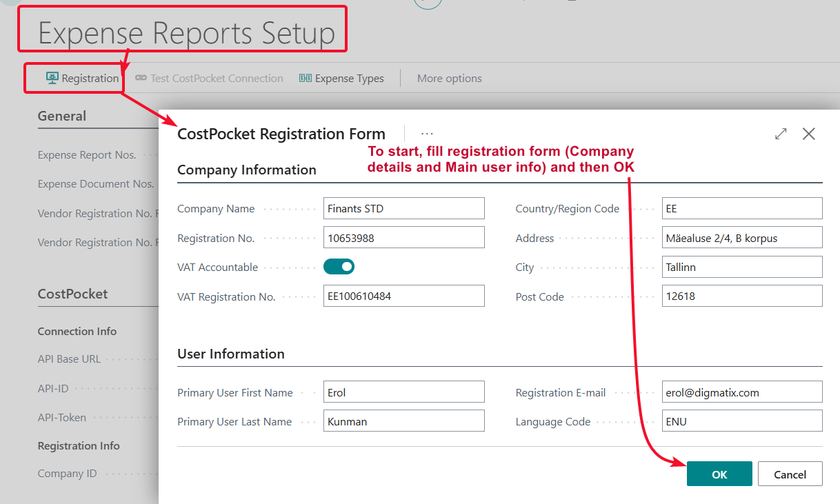This screenshot has width=840, height=504.
Task: Click the API-ID label
Action: [x=53, y=388]
